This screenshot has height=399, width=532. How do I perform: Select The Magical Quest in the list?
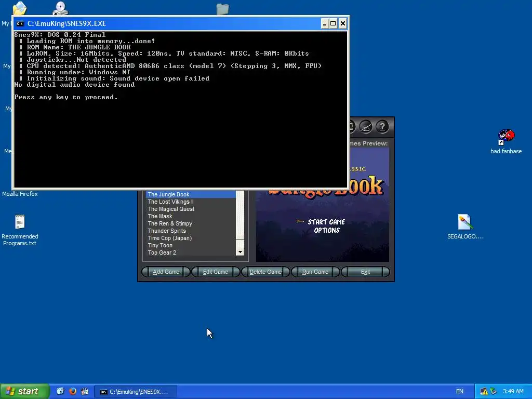(191, 209)
